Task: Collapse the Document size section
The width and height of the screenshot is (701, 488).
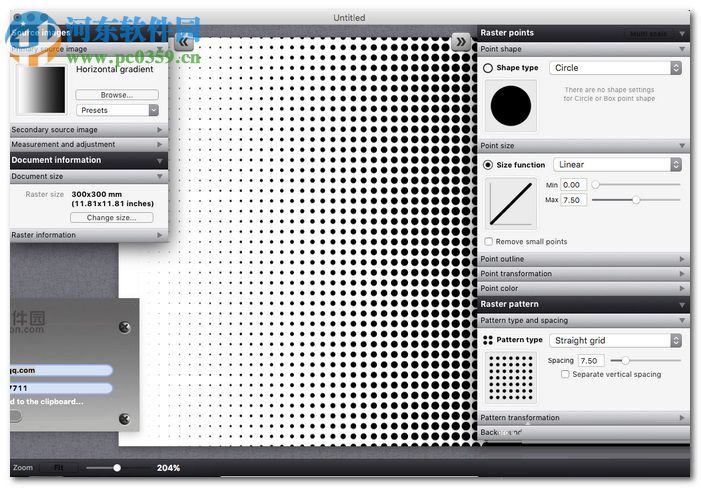Action: 89,177
